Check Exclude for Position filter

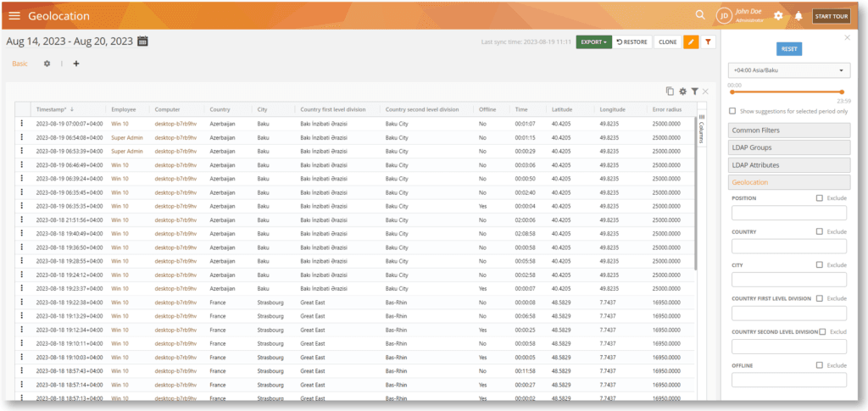point(820,198)
